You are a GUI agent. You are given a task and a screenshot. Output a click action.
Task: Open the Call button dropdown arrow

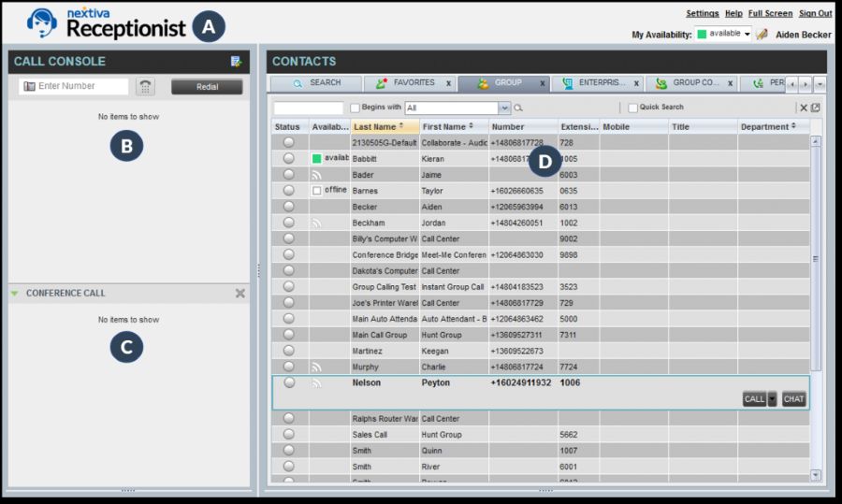(772, 398)
